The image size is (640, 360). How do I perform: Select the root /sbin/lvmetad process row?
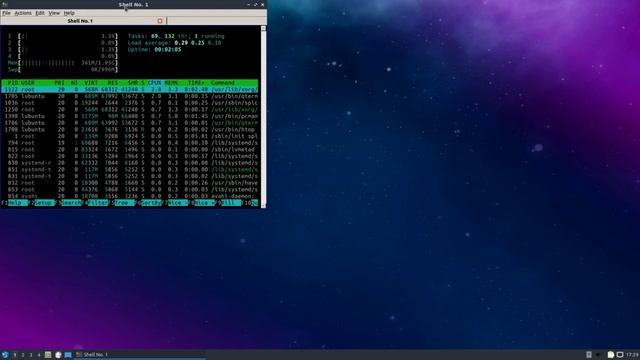(x=130, y=149)
